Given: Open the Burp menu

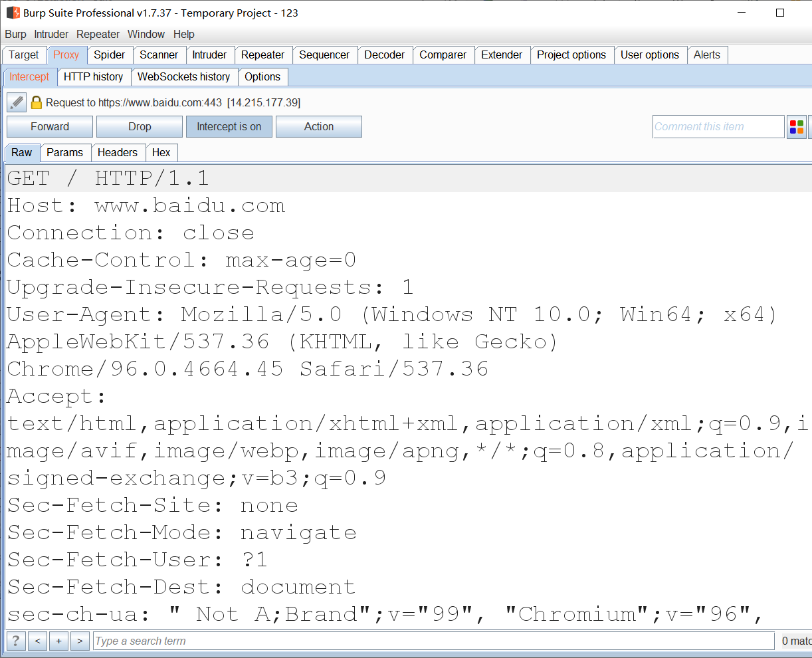Looking at the screenshot, I should pos(15,34).
